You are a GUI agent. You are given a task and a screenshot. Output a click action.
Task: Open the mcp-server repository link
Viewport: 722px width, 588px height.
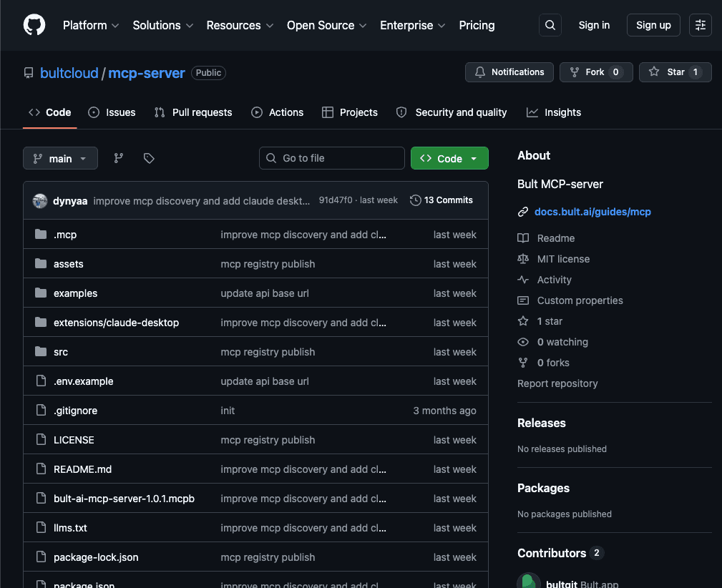[x=147, y=73]
